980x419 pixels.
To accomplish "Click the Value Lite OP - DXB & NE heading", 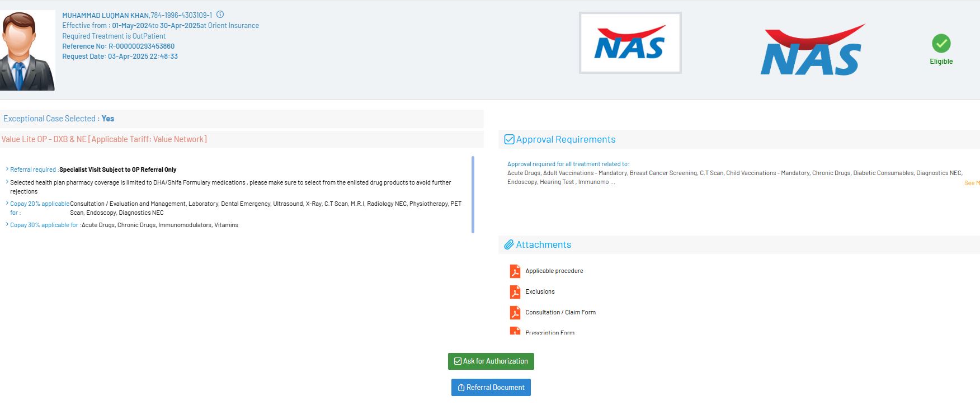I will click(104, 139).
